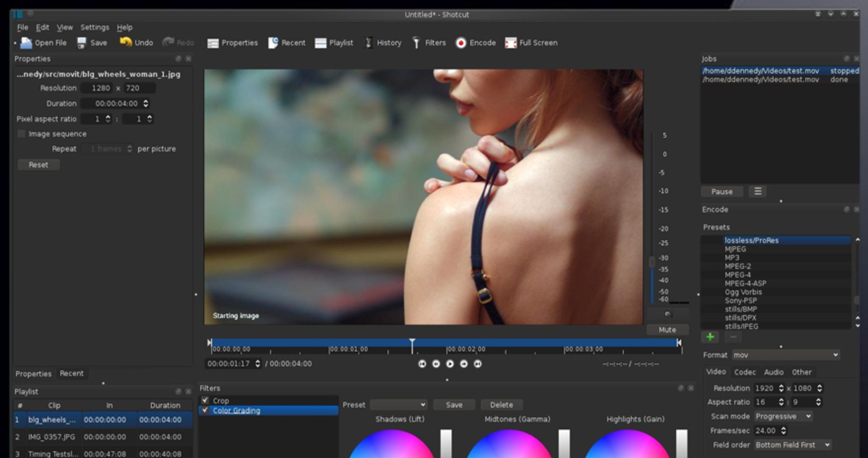Viewport: 868px width, 458px height.
Task: Open the filter Preset dropdown
Action: coord(398,405)
